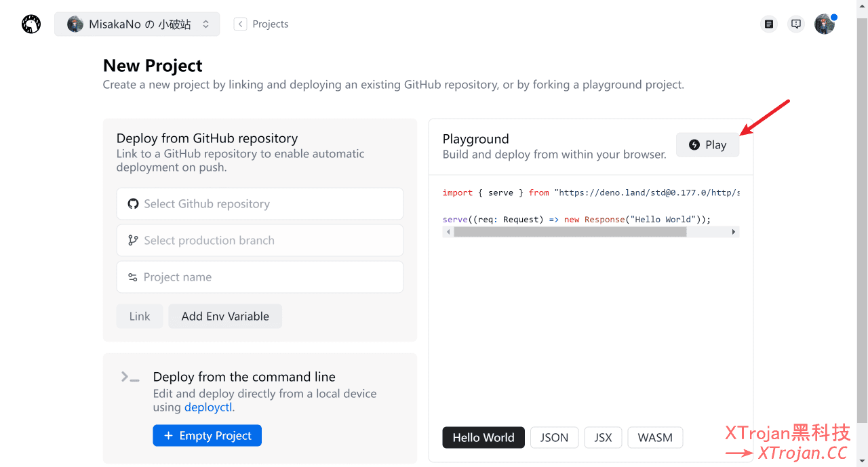Open the MisakaNo organization switcher
This screenshot has height=467, width=868.
[137, 24]
